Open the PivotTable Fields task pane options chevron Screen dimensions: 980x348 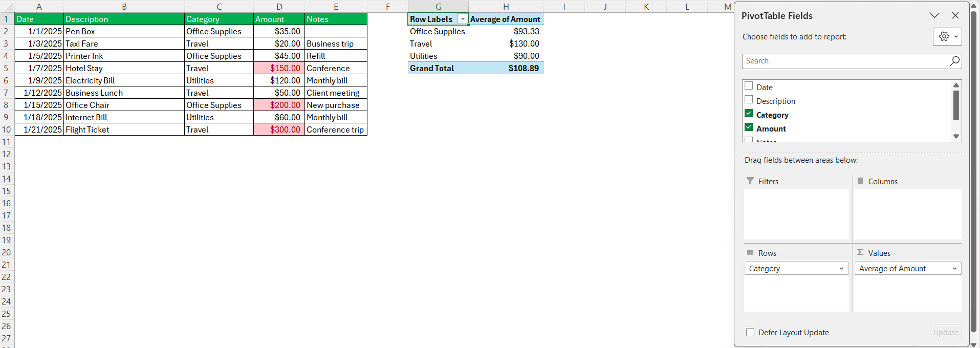click(934, 15)
